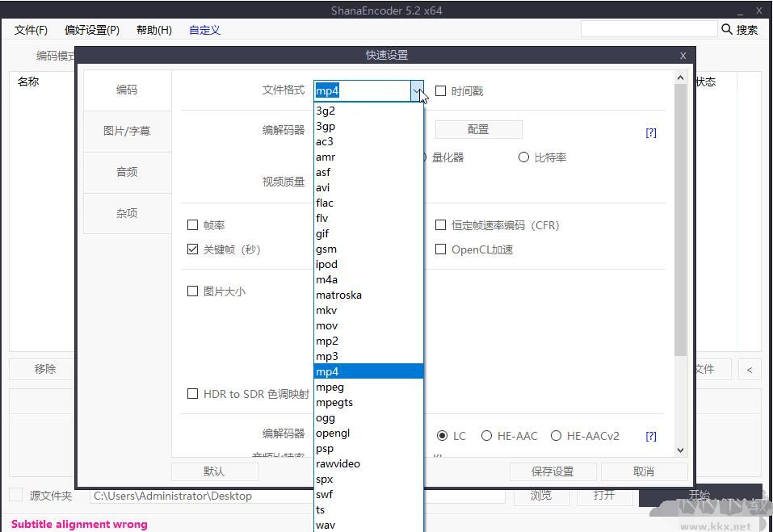Select HE-AACv2 audio profile
This screenshot has width=773, height=532.
coord(557,436)
